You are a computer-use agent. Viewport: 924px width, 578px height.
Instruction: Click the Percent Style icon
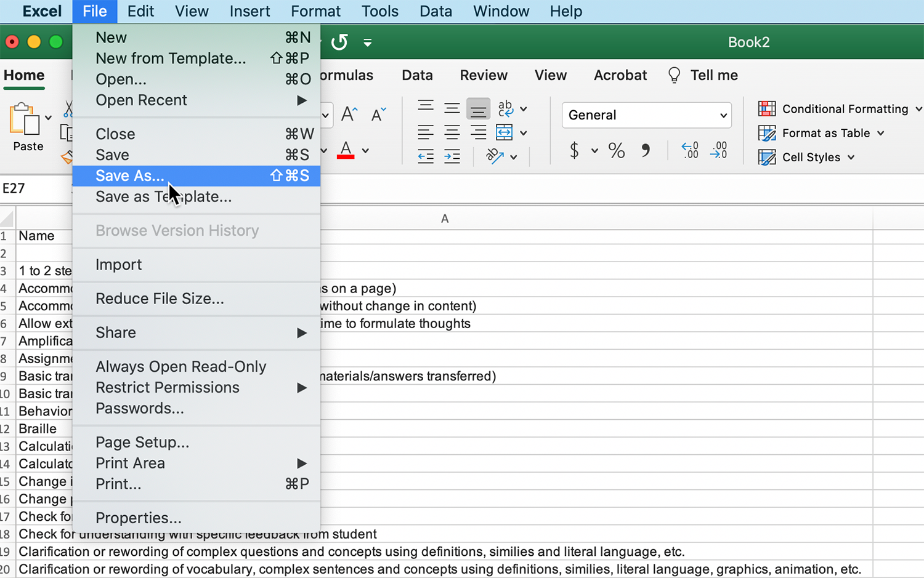[616, 150]
